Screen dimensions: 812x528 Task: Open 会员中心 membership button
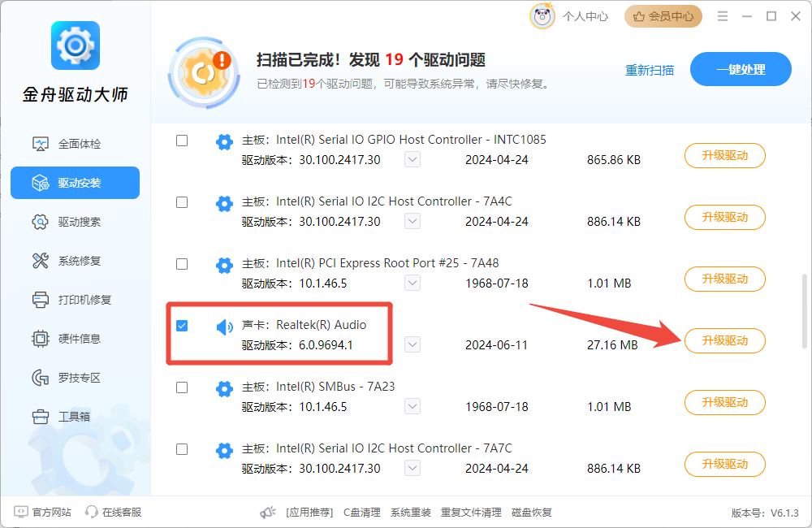(x=663, y=16)
